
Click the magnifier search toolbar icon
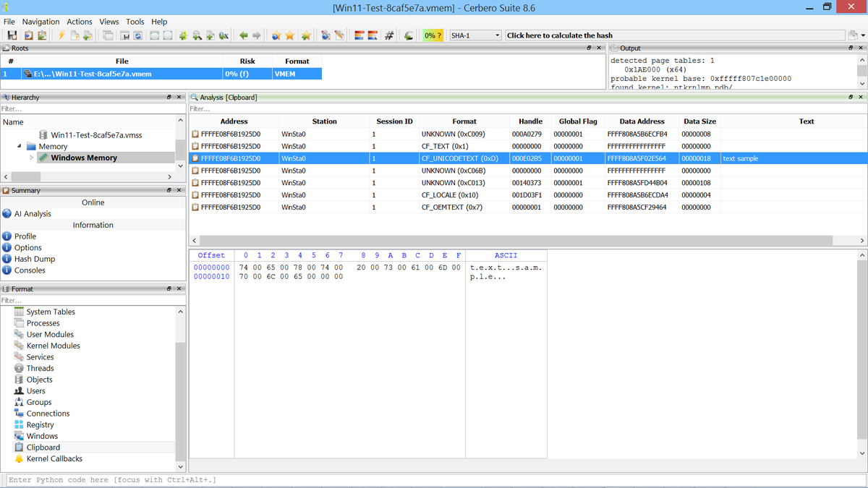coord(197,35)
